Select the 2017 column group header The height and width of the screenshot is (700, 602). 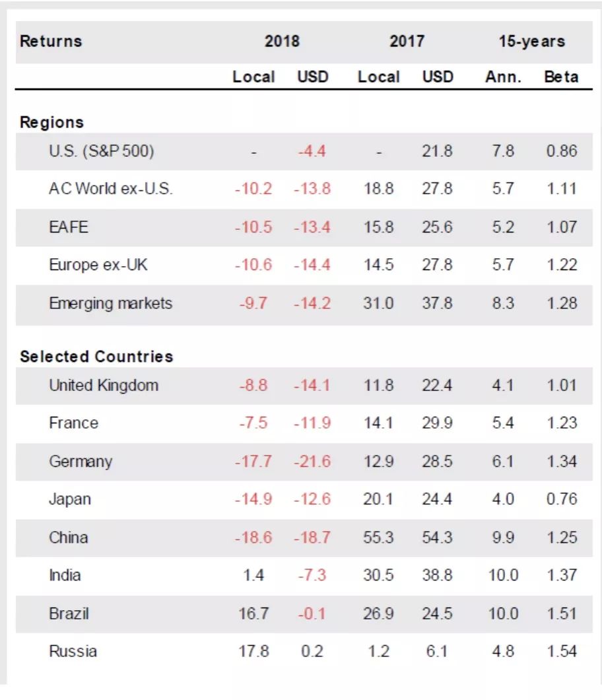coord(407,41)
